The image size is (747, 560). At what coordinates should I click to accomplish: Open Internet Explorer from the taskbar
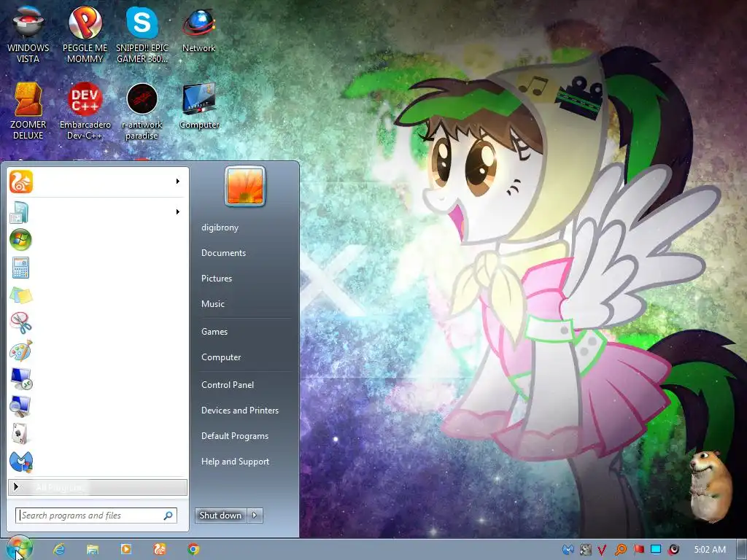pyautogui.click(x=59, y=549)
